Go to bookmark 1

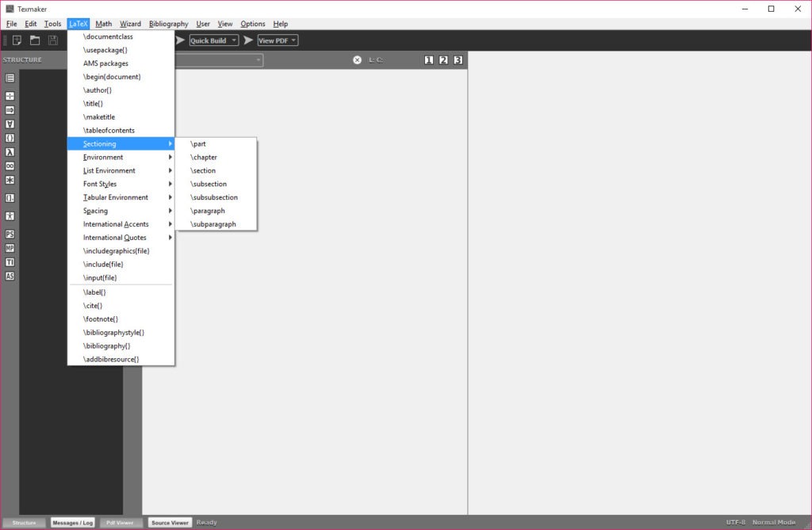click(x=429, y=60)
